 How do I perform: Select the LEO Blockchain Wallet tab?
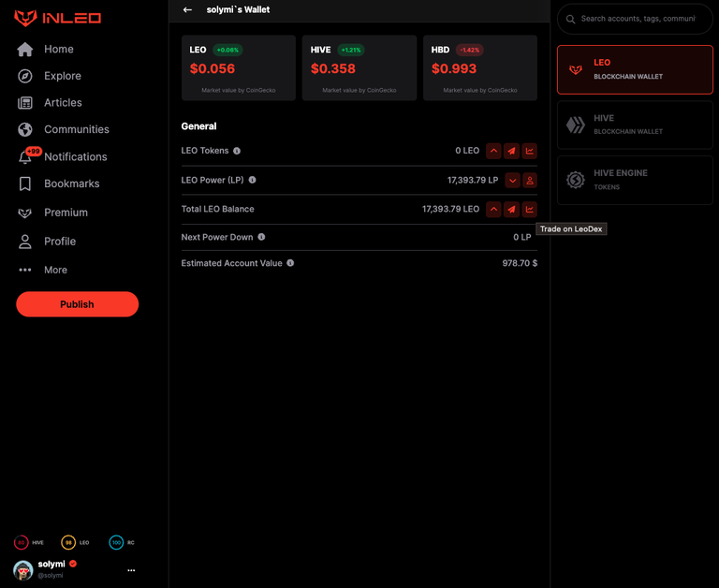tap(635, 69)
